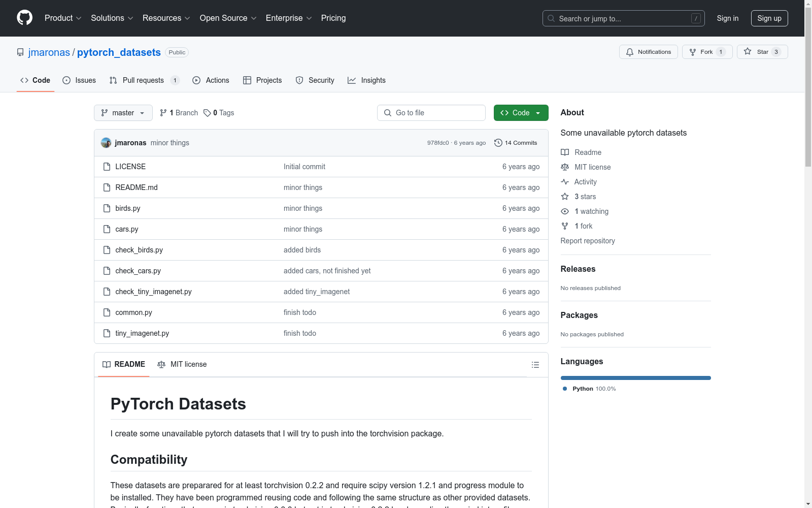Expand the Enterprise menu
This screenshot has height=508, width=812.
[289, 18]
